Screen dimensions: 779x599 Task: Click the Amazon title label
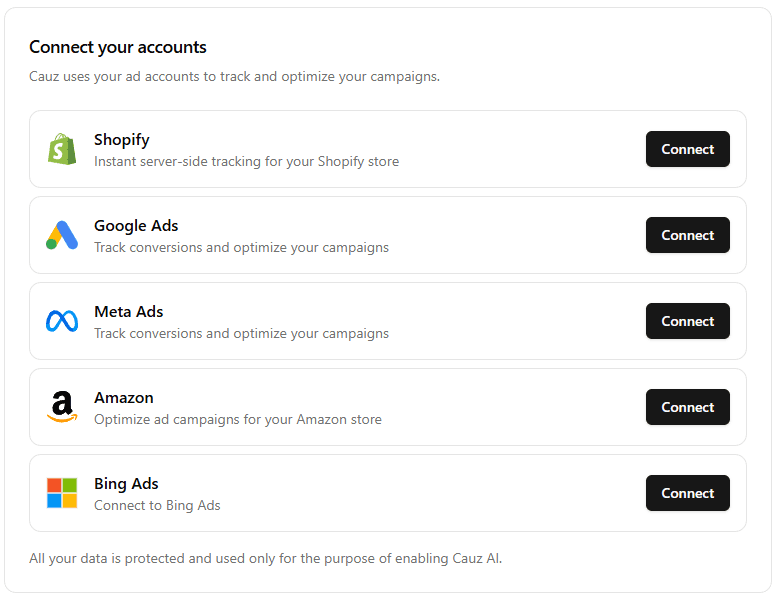pos(123,398)
